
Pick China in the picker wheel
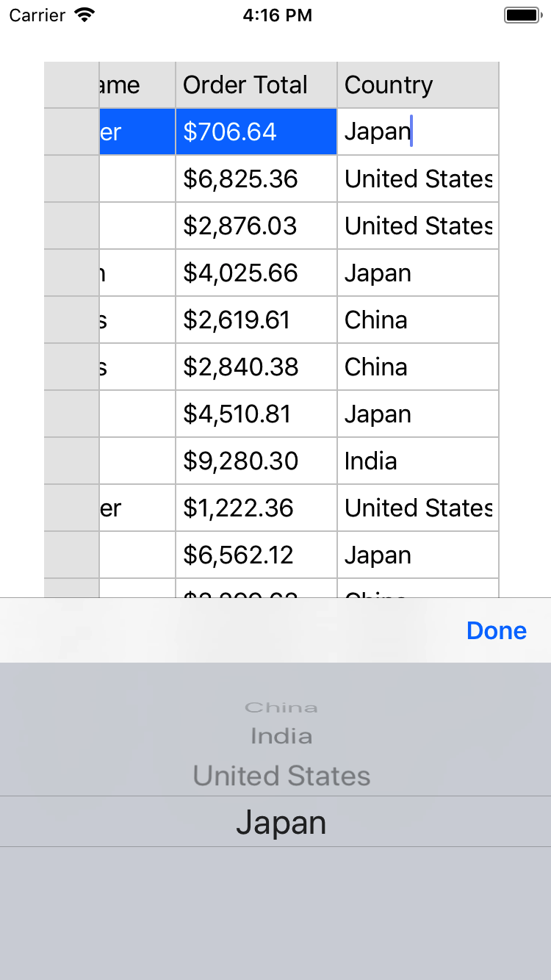click(281, 708)
